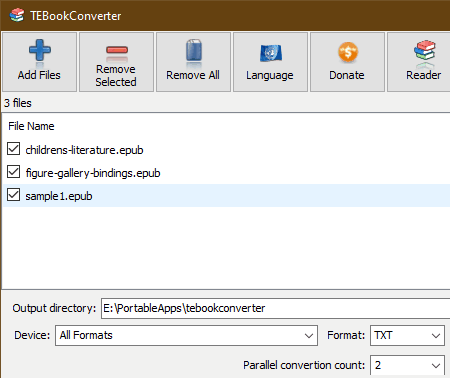Click the Remove Selected button label
The width and height of the screenshot is (450, 378).
tap(116, 75)
